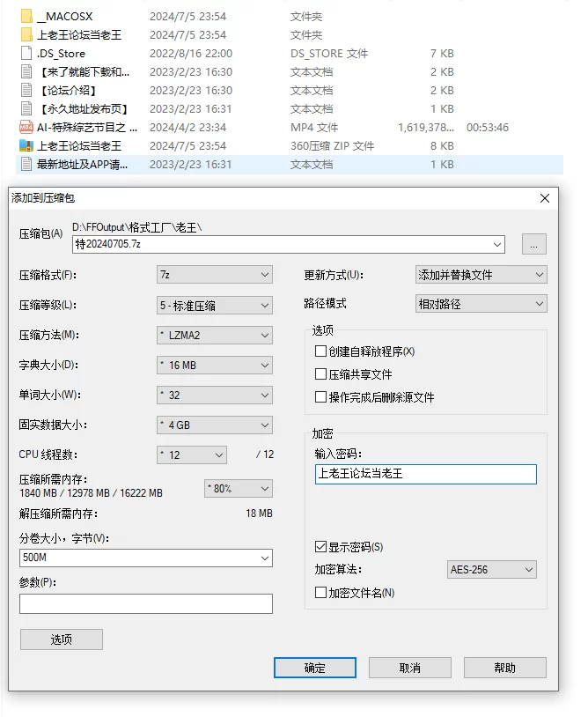Click the 【来了就能下载和 document icon
Screen dimensions: 588x717
tap(26, 72)
